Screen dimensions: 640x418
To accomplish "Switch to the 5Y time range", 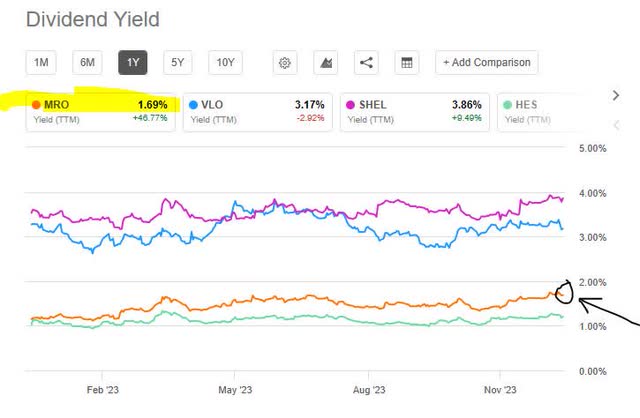I will [178, 63].
